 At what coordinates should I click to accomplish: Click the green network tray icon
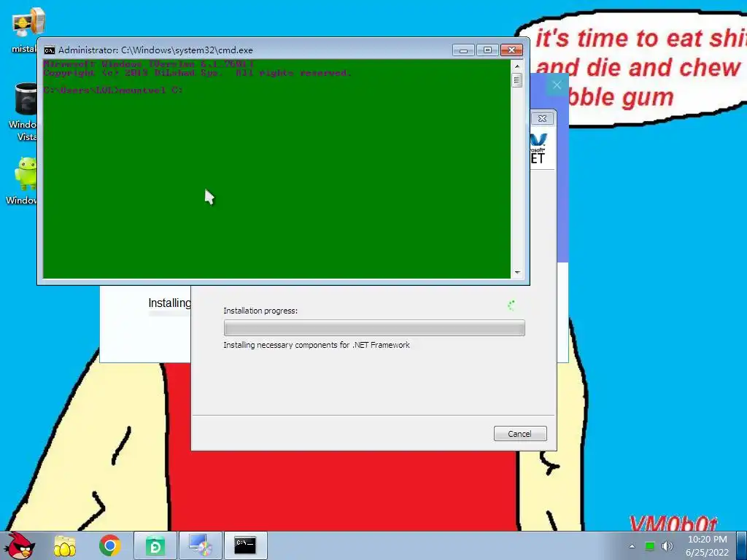(x=650, y=546)
